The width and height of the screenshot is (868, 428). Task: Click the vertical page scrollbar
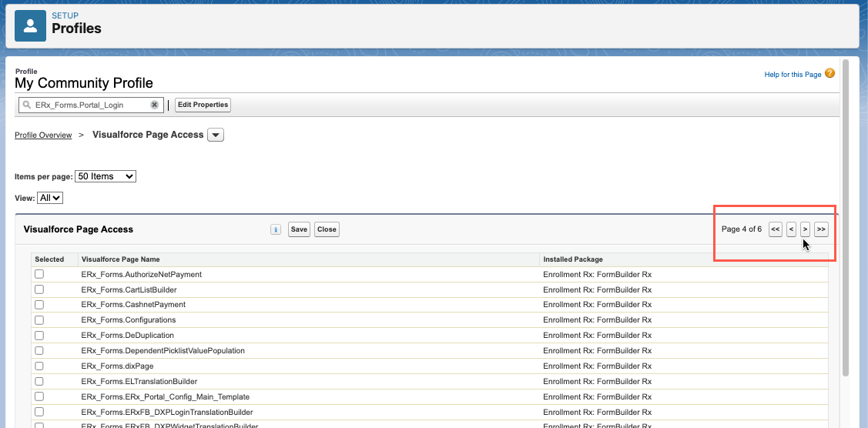click(x=845, y=216)
